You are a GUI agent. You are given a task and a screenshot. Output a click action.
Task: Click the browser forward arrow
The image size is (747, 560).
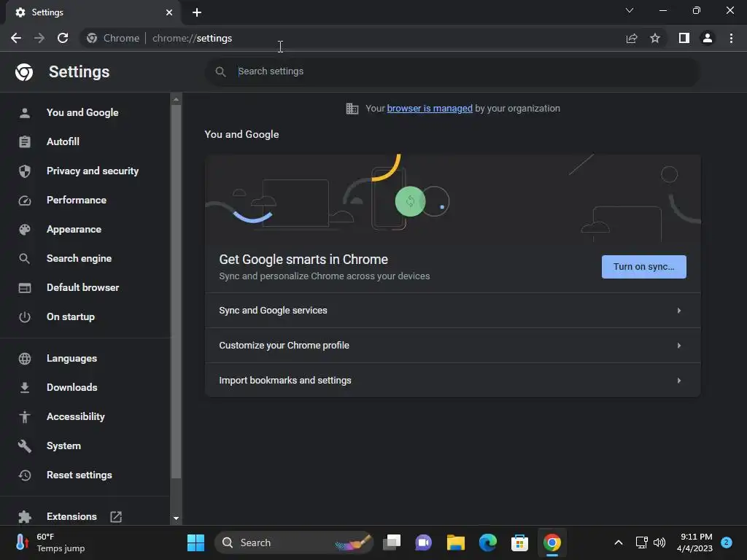tap(39, 38)
